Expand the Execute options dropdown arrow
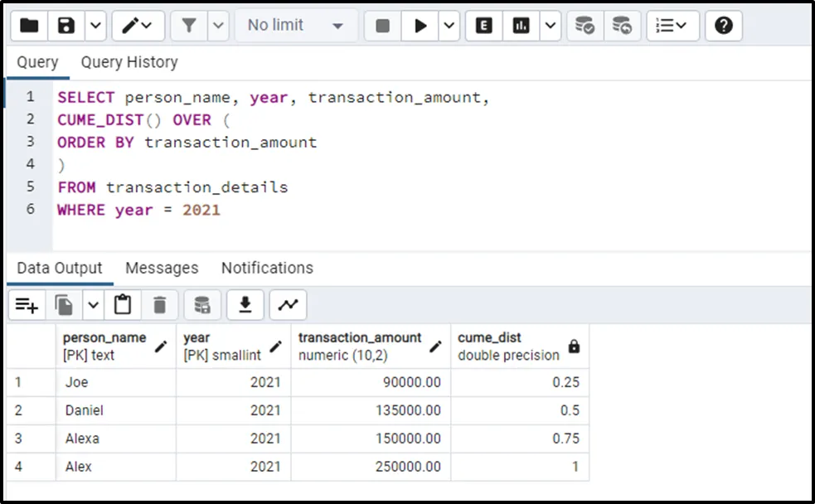This screenshot has width=815, height=504. coord(449,26)
